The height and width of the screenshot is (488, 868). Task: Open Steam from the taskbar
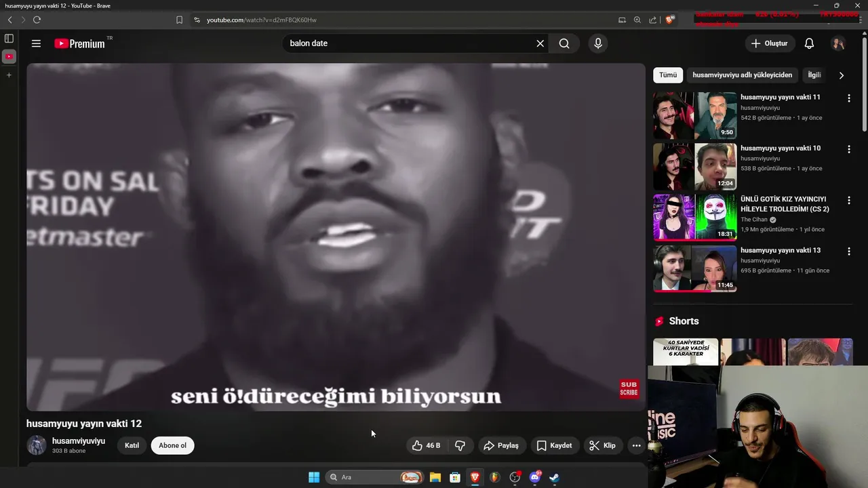[555, 477]
